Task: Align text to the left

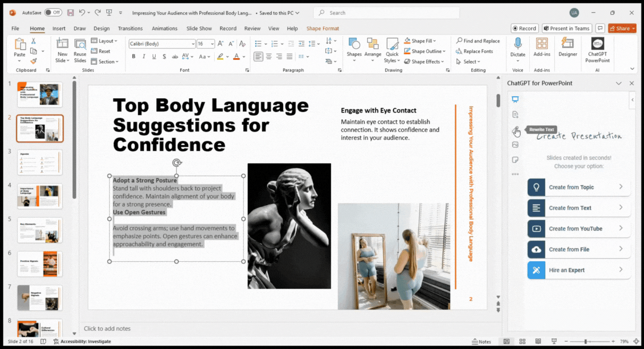Action: click(x=258, y=56)
